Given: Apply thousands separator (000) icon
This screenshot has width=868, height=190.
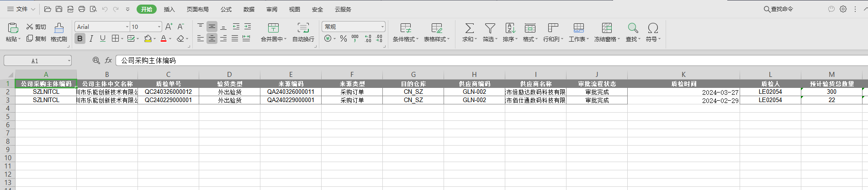Looking at the screenshot, I should coord(355,38).
